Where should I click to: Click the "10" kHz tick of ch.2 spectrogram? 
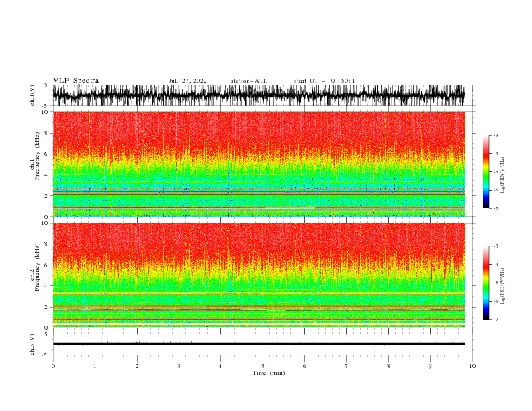45,223
